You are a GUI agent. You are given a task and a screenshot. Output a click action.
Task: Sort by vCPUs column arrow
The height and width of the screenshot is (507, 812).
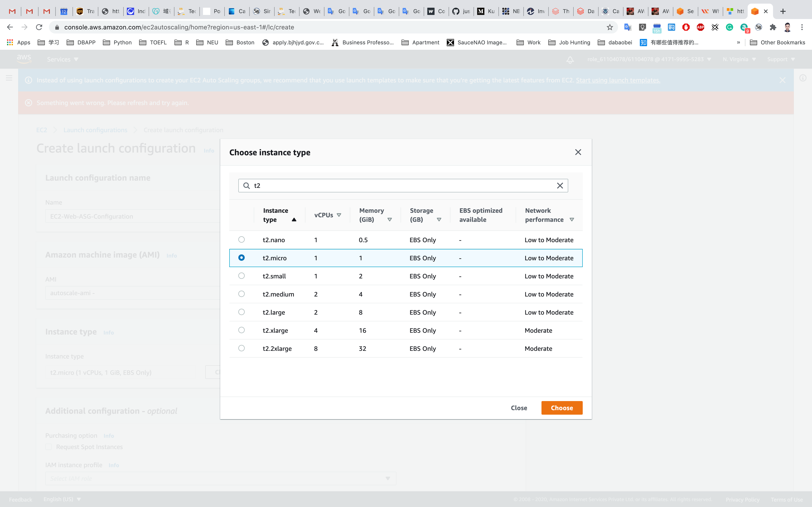coord(339,215)
